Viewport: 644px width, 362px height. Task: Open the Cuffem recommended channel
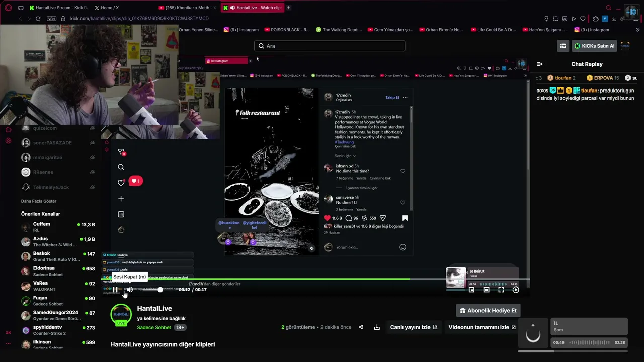[58, 227]
